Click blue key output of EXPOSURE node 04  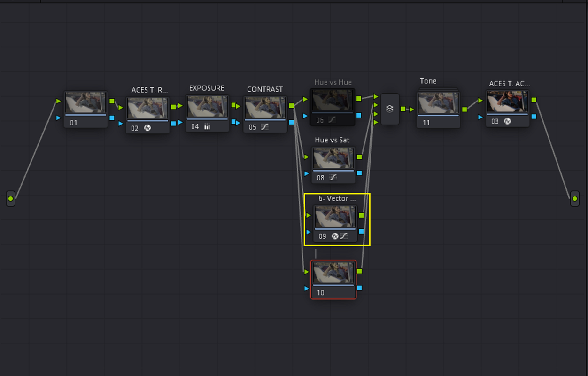pos(233,122)
